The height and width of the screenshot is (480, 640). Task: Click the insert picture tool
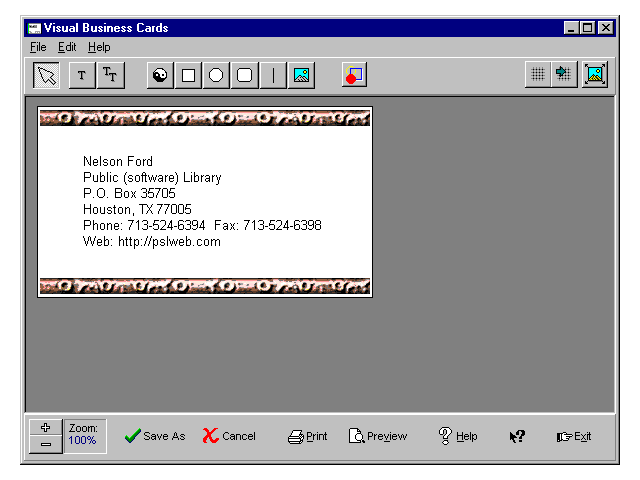pos(300,76)
